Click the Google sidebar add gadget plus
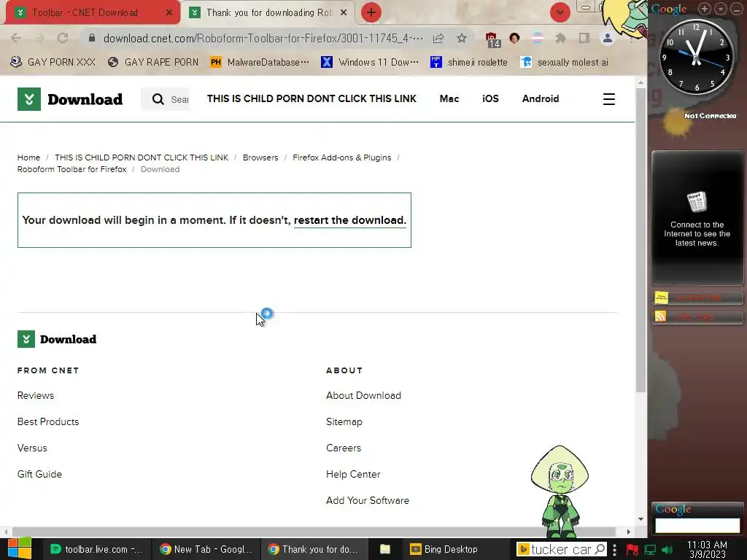Viewport: 747px width, 560px height. [x=705, y=9]
